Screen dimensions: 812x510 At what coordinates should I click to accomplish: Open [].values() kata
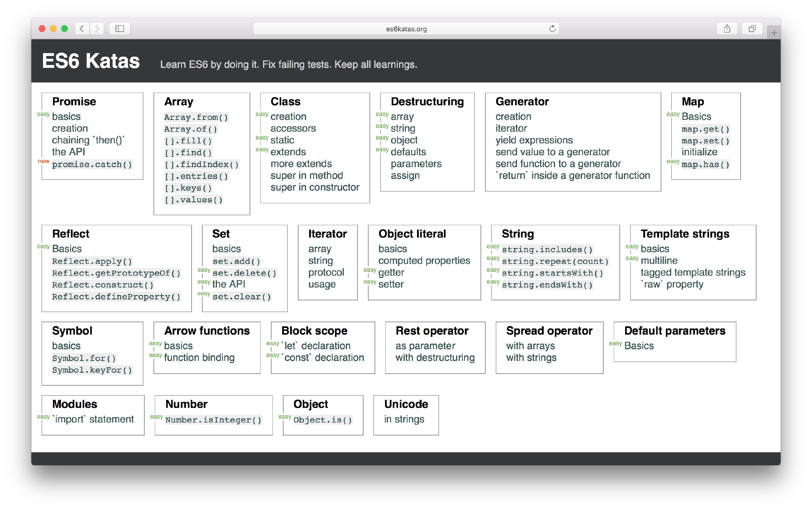click(193, 200)
